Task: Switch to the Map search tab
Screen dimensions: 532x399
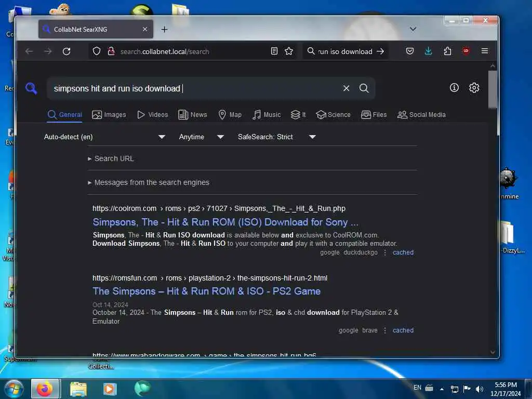Action: tap(230, 115)
